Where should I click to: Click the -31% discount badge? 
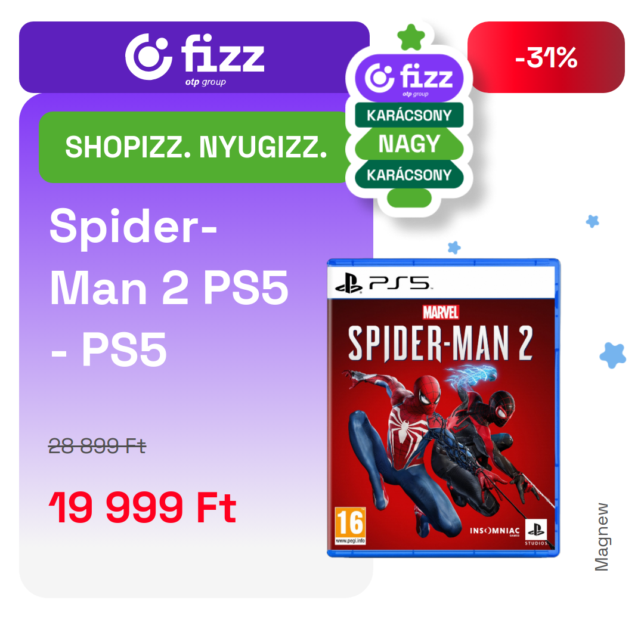pos(546,57)
